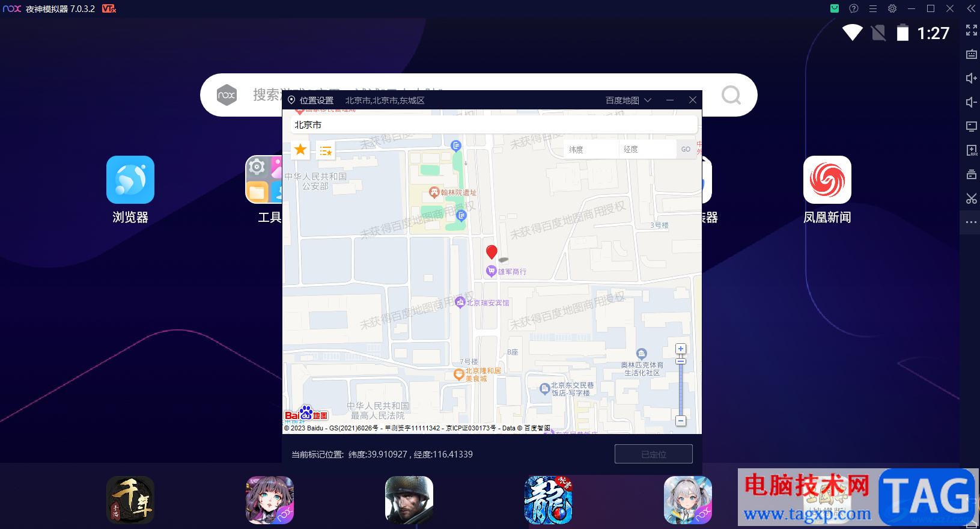980x529 pixels.
Task: Click the 位置设置 location pin icon
Action: pos(291,100)
